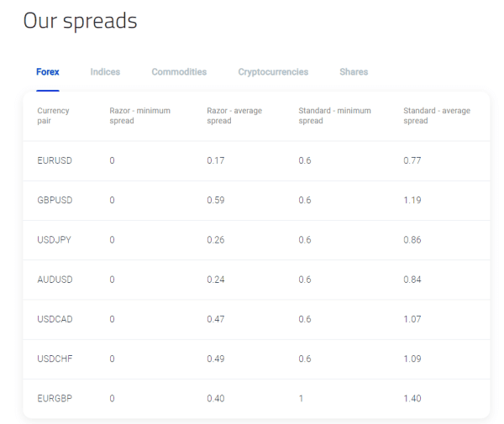
Task: Click GBPUSD Razor minimum spread 0
Action: point(112,200)
